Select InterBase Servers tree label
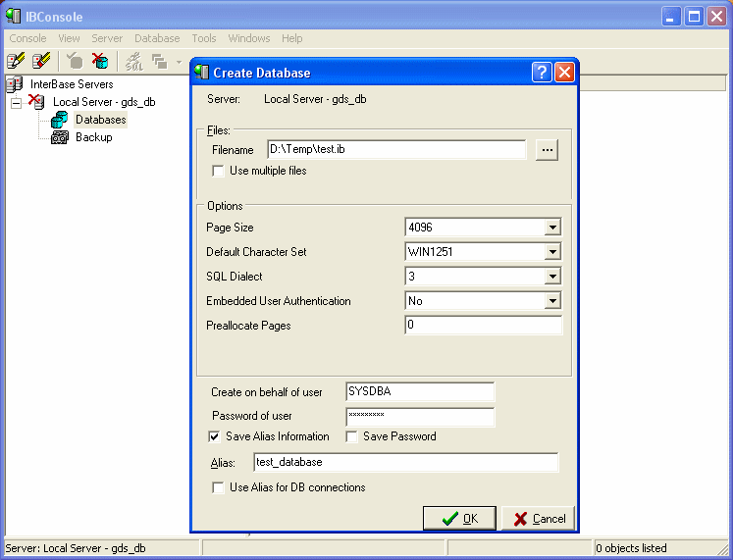This screenshot has width=733, height=560. [72, 84]
